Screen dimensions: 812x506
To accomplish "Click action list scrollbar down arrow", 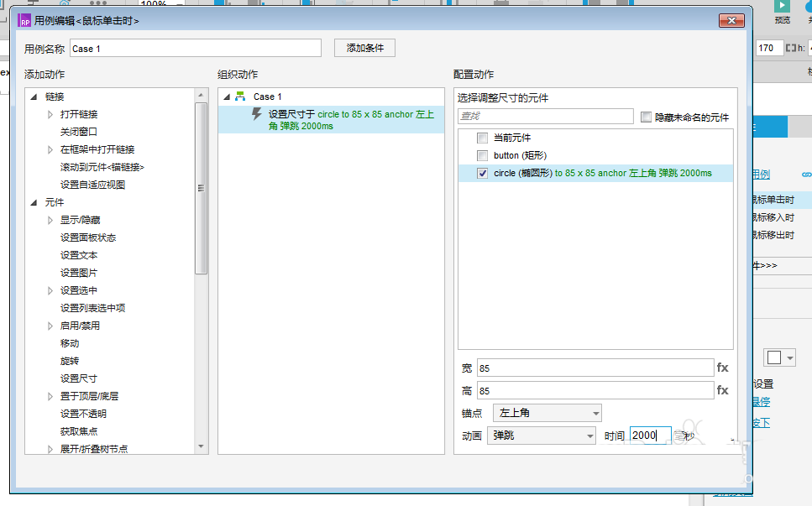I will (x=201, y=446).
